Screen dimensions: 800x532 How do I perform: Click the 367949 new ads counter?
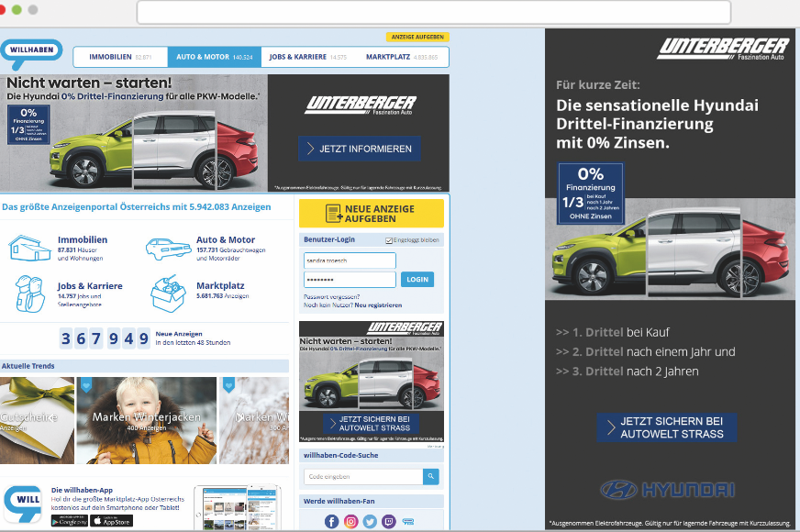click(105, 338)
